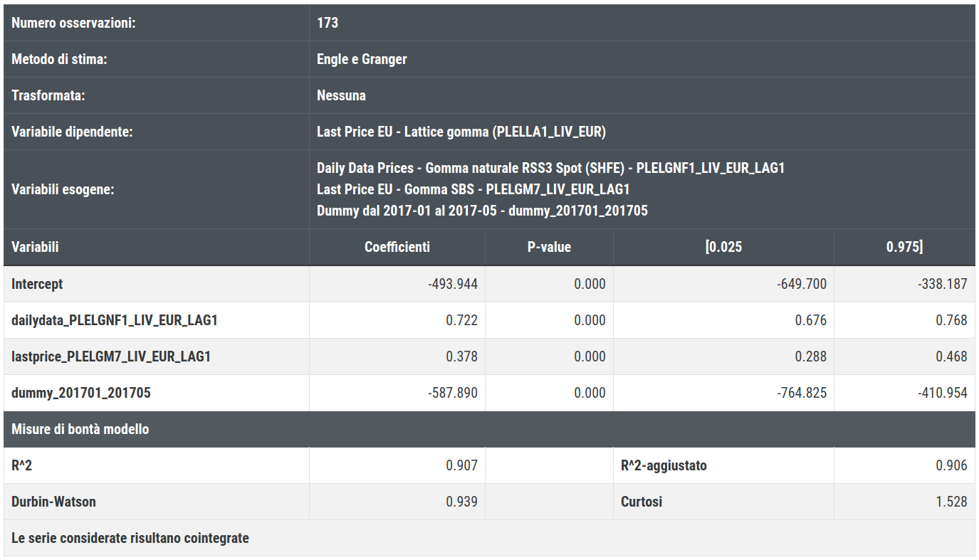Click the Numero osservazioni value 173
The image size is (979, 560).
(328, 23)
